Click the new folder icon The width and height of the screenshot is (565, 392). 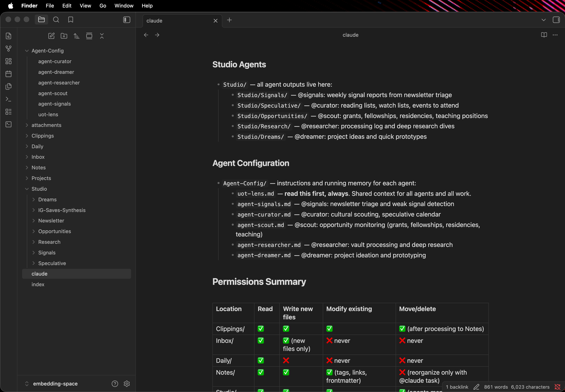(x=64, y=36)
